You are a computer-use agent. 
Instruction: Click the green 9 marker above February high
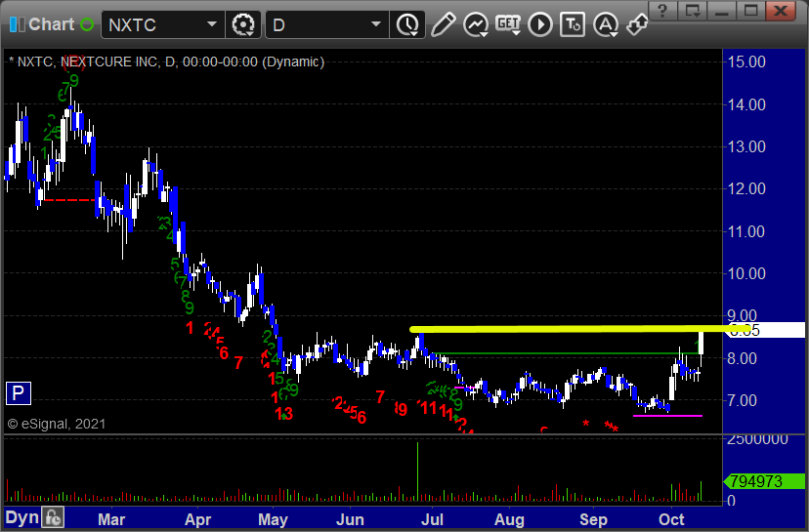74,81
